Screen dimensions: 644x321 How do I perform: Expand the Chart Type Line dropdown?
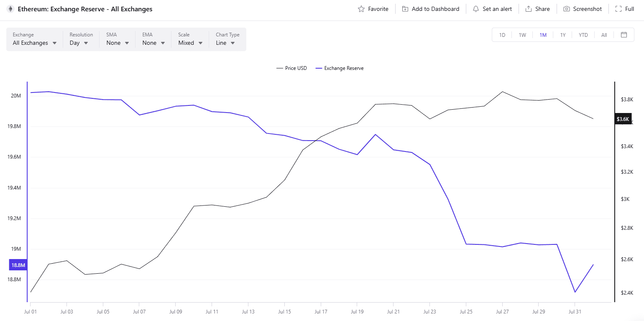[225, 43]
